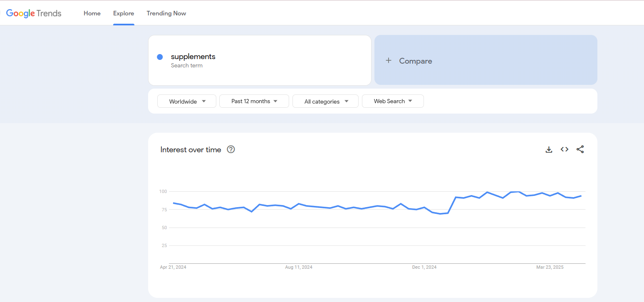Click the Search term subtitle text
The image size is (644, 302).
(187, 66)
